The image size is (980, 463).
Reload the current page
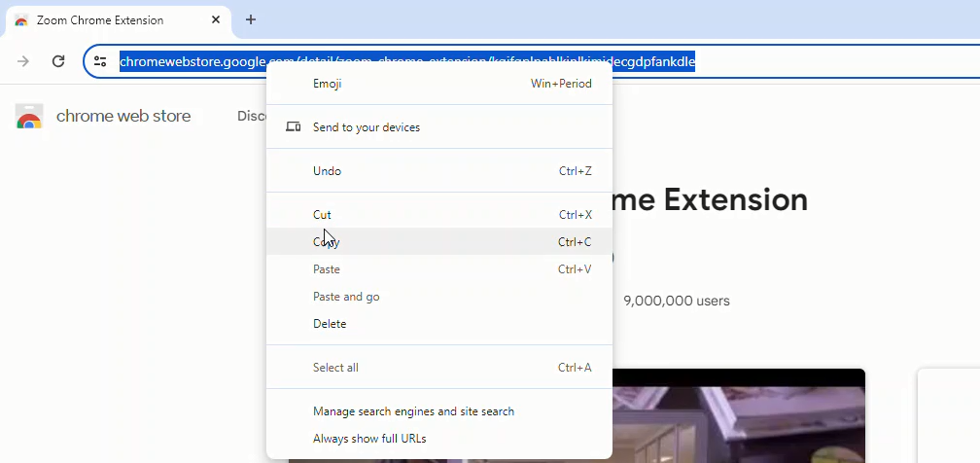pos(58,61)
